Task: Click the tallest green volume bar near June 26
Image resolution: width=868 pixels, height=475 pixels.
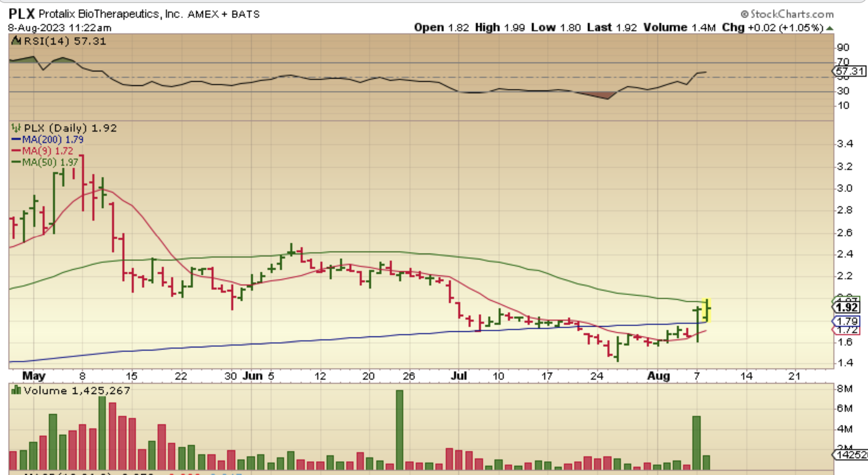Action: coord(399,429)
